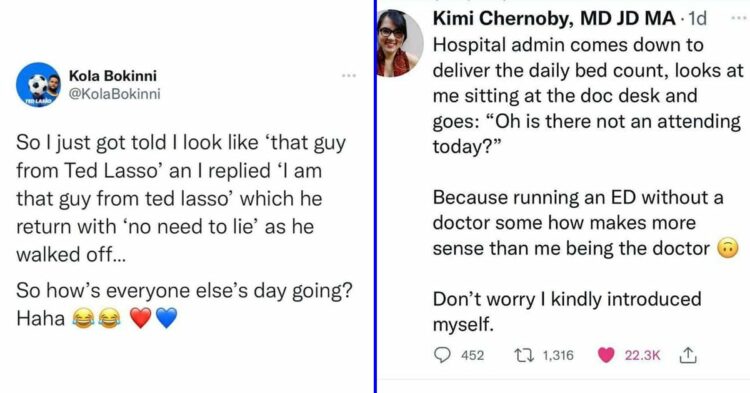This screenshot has height=393, width=750.
Task: Click the upside-down face emoji
Action: (728, 248)
